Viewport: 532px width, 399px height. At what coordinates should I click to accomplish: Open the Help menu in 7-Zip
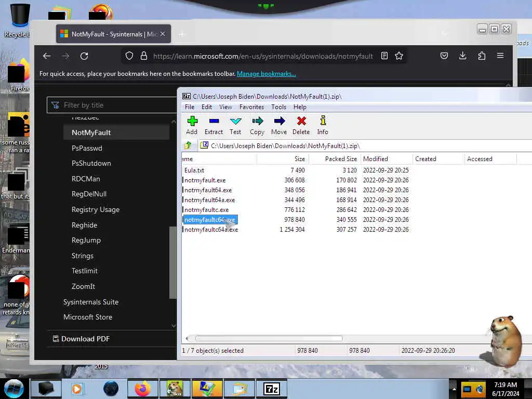click(300, 107)
